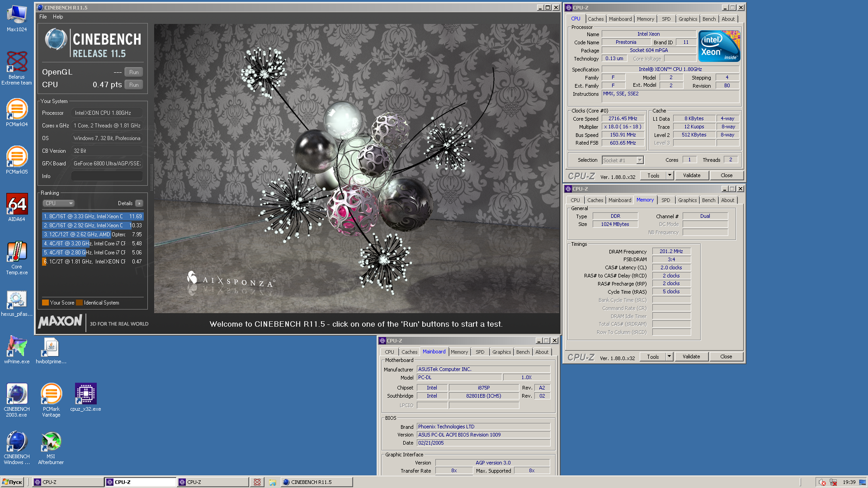Expand the ranking Details arrow
The height and width of the screenshot is (488, 868).
139,203
